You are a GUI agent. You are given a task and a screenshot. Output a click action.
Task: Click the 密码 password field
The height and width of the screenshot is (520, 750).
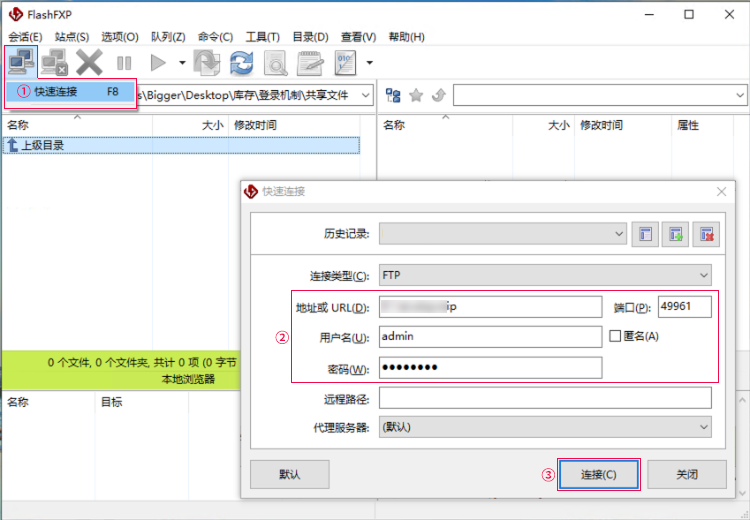click(490, 367)
